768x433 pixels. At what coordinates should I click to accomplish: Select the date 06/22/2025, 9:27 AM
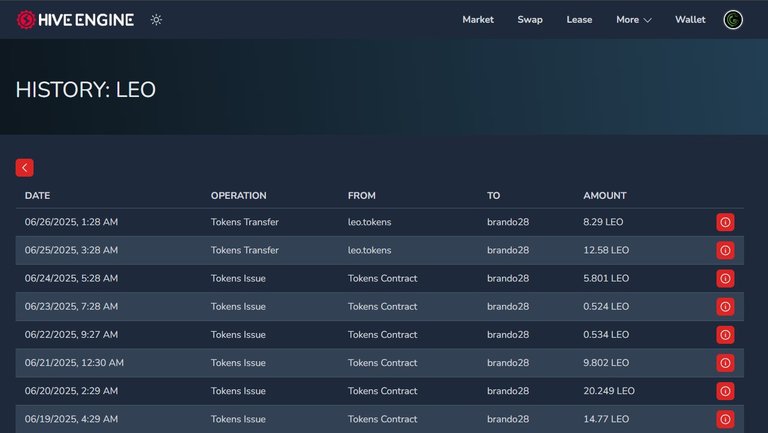[71, 335]
